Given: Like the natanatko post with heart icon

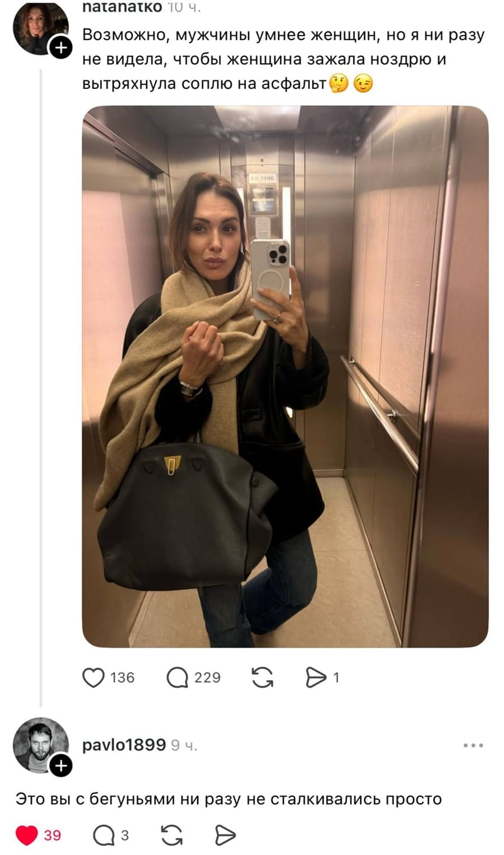Looking at the screenshot, I should point(94,678).
